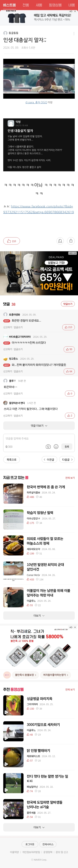
Task: Upvote the top comment with 213 likes
Action: tap(68, 327)
